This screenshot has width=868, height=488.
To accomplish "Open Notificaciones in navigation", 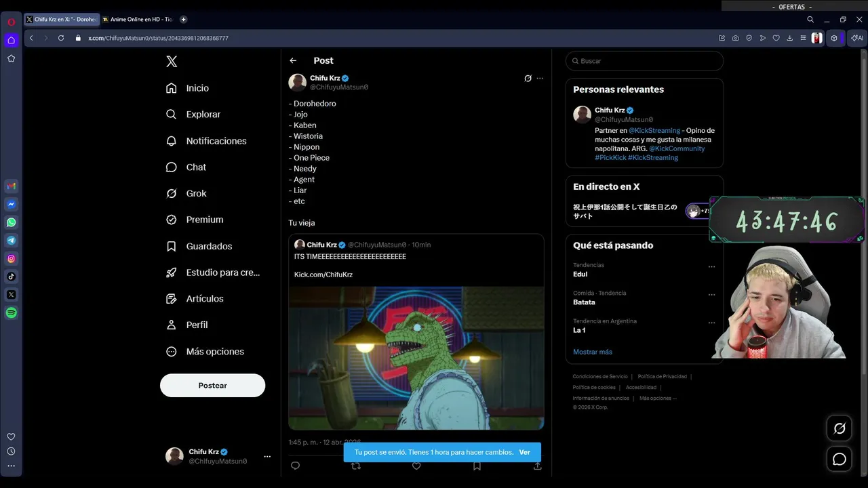I will [207, 141].
